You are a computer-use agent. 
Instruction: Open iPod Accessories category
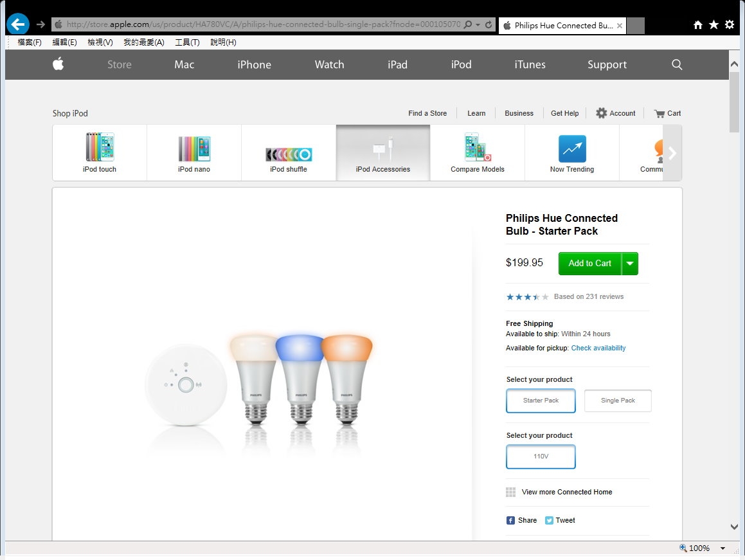point(383,152)
